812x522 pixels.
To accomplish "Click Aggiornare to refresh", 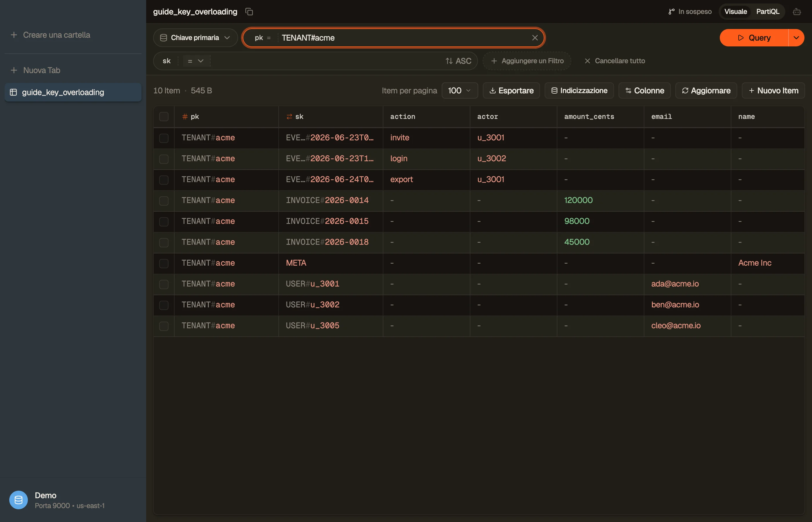I will tap(706, 90).
